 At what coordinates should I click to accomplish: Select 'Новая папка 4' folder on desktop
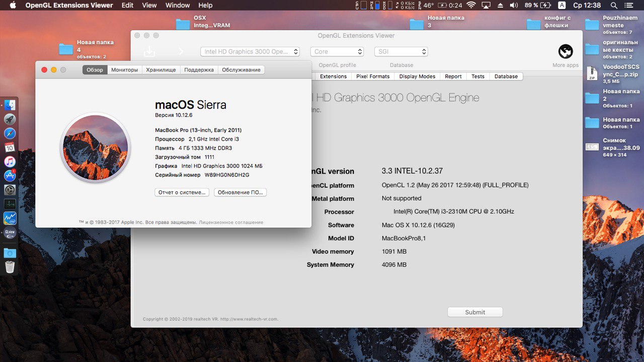[66, 49]
